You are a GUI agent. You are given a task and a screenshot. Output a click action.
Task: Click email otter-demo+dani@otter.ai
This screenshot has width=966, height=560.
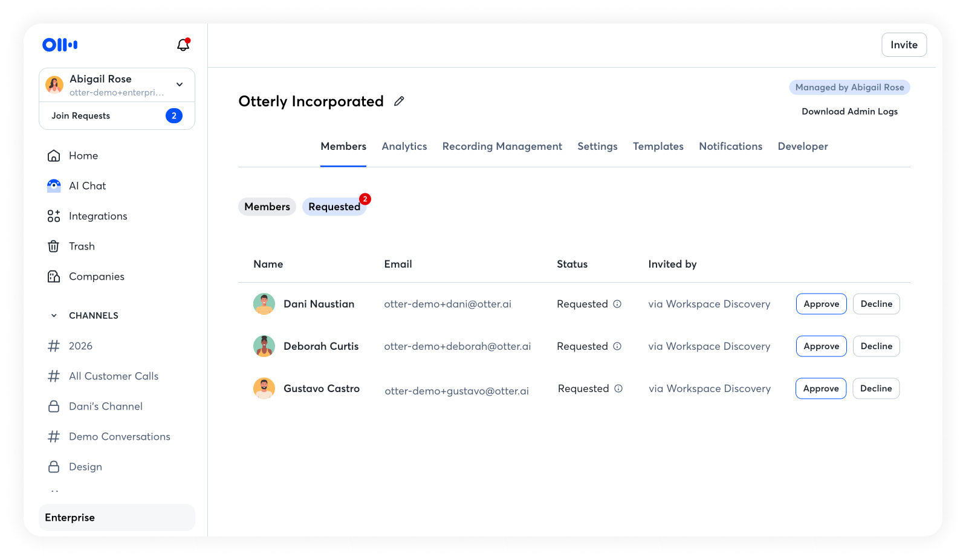pyautogui.click(x=447, y=304)
